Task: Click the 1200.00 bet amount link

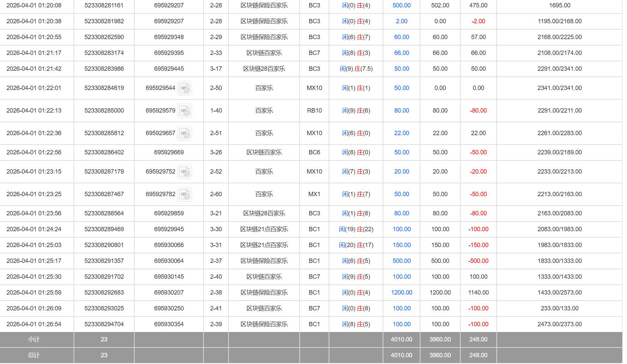Action: pyautogui.click(x=401, y=293)
